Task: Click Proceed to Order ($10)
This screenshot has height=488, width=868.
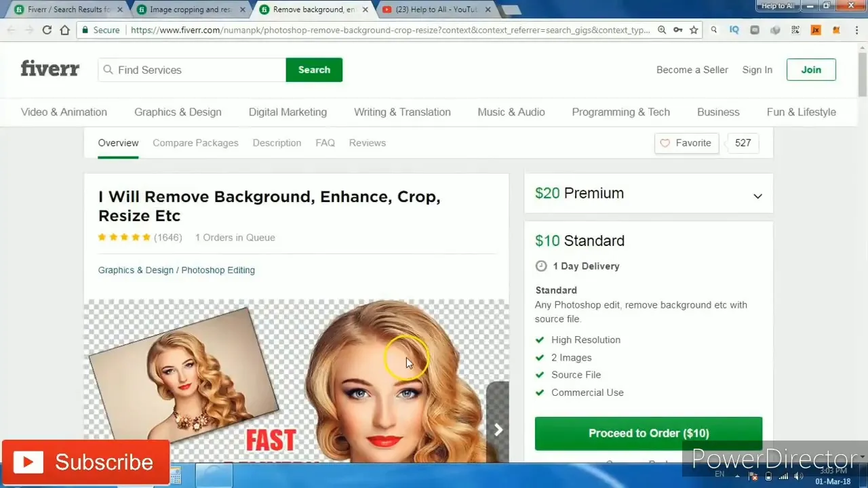Action: coord(648,433)
